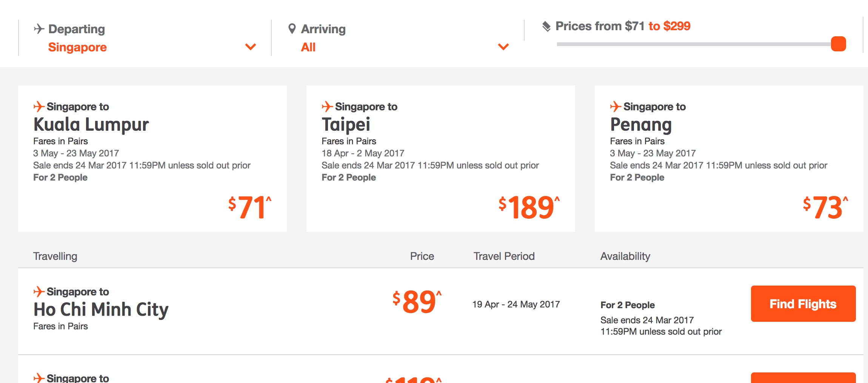Click plane icon on Penang card
The width and height of the screenshot is (868, 383).
coord(615,107)
